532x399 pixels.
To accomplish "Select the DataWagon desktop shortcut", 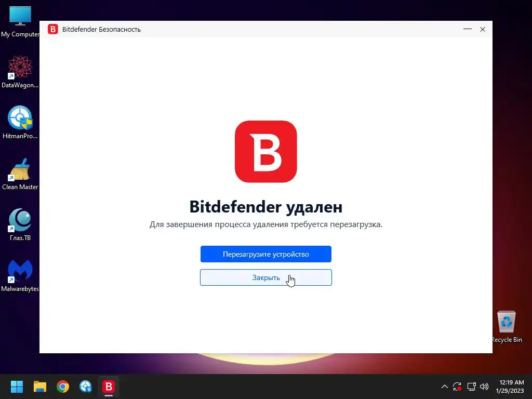I will point(20,72).
